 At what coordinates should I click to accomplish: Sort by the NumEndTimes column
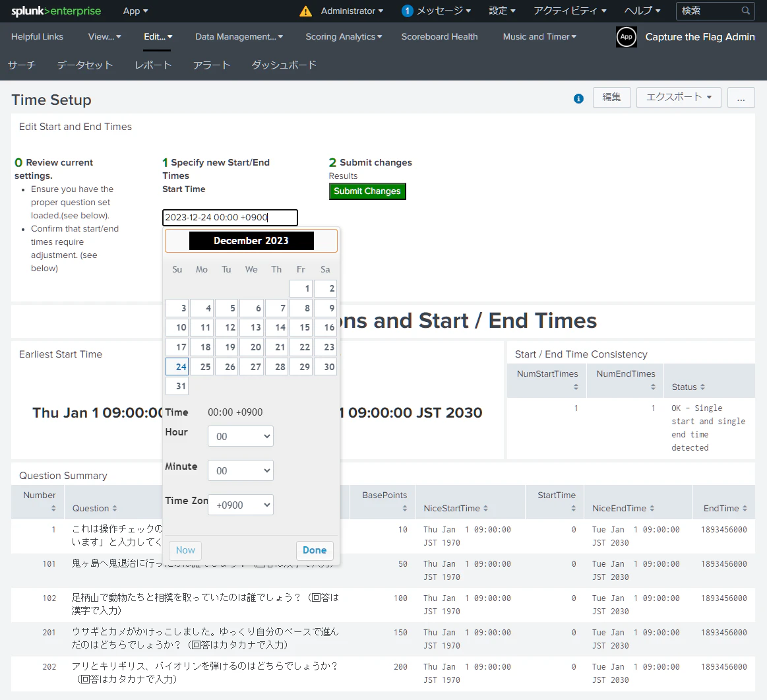[626, 381]
